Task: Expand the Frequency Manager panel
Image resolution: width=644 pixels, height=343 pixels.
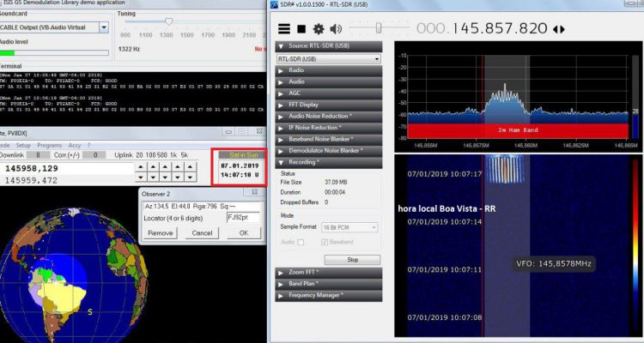Action: tap(329, 295)
